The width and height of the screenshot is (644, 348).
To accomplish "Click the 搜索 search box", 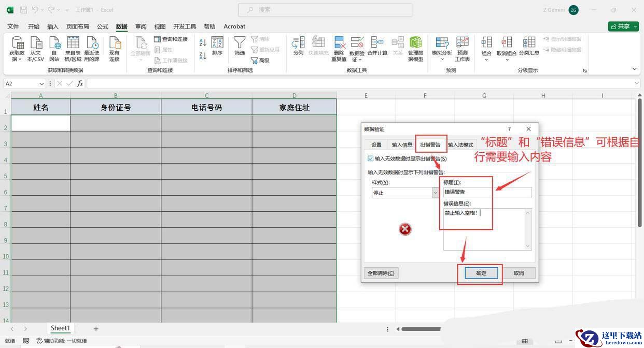I will tap(325, 10).
